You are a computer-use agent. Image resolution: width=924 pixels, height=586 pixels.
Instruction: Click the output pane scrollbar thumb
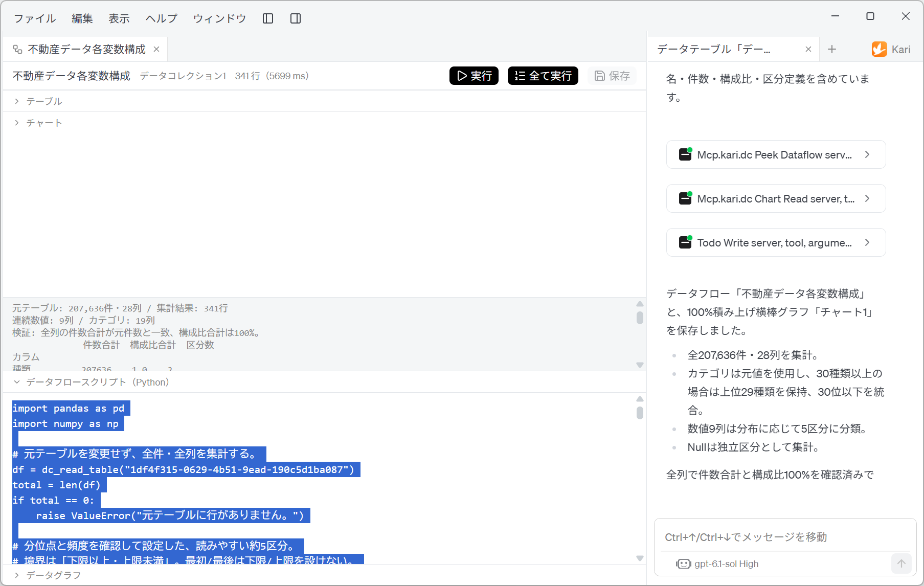[x=640, y=318]
